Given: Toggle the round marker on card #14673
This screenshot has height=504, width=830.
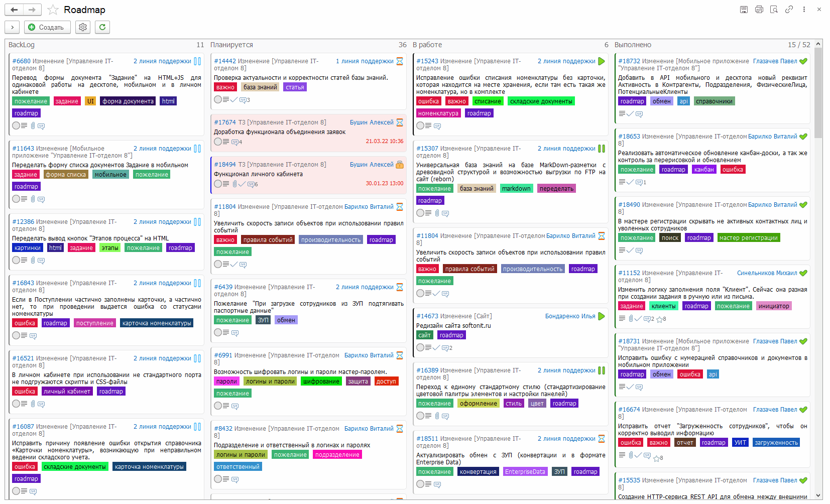Looking at the screenshot, I should tap(420, 347).
